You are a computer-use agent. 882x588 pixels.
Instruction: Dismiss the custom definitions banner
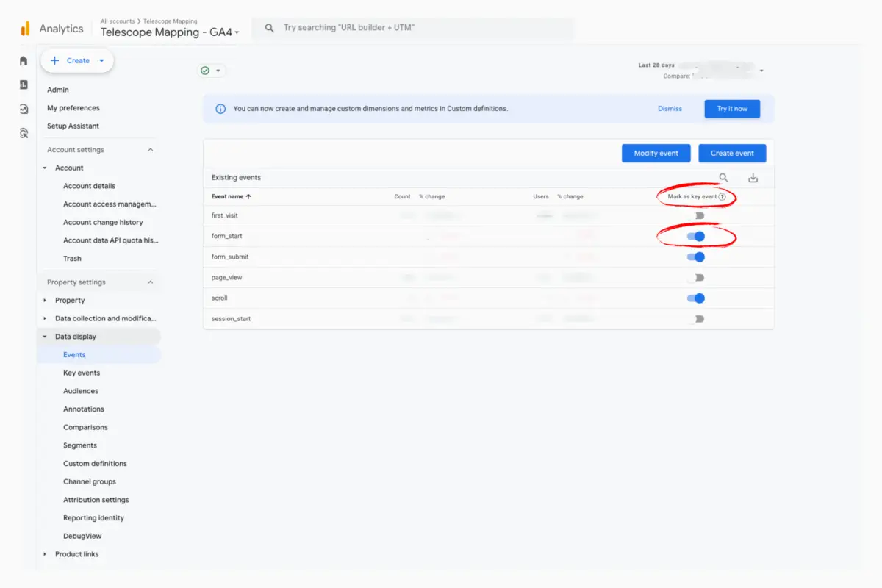(670, 109)
